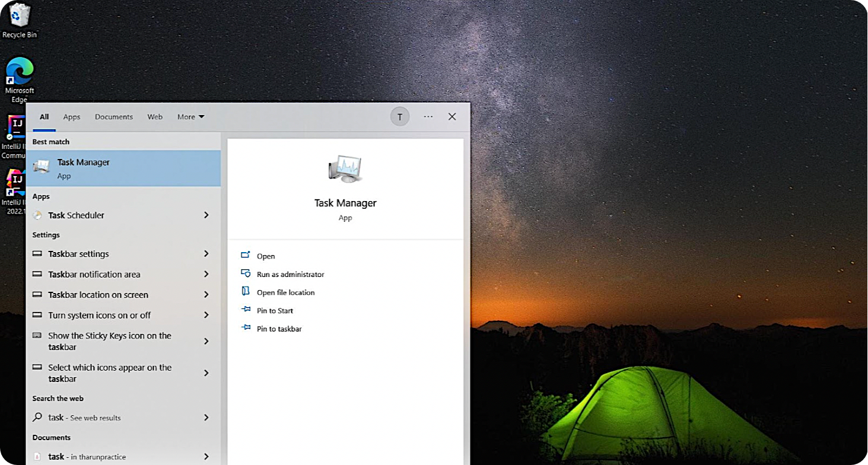Choose Run as administrator

pos(290,275)
